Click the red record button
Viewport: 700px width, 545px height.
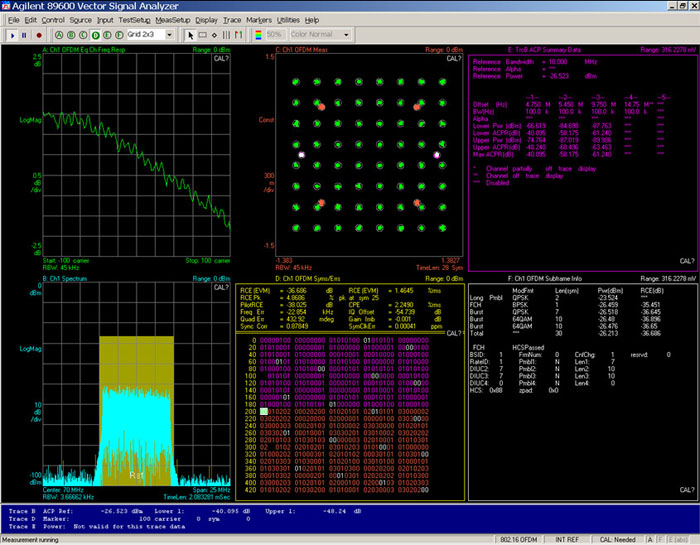coord(39,35)
